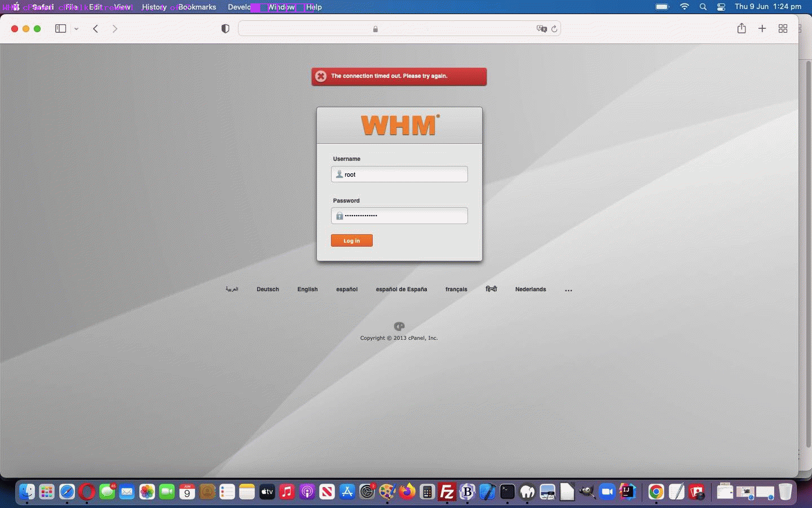Image resolution: width=812 pixels, height=508 pixels.
Task: Open Photos app in the Dock
Action: tap(147, 492)
